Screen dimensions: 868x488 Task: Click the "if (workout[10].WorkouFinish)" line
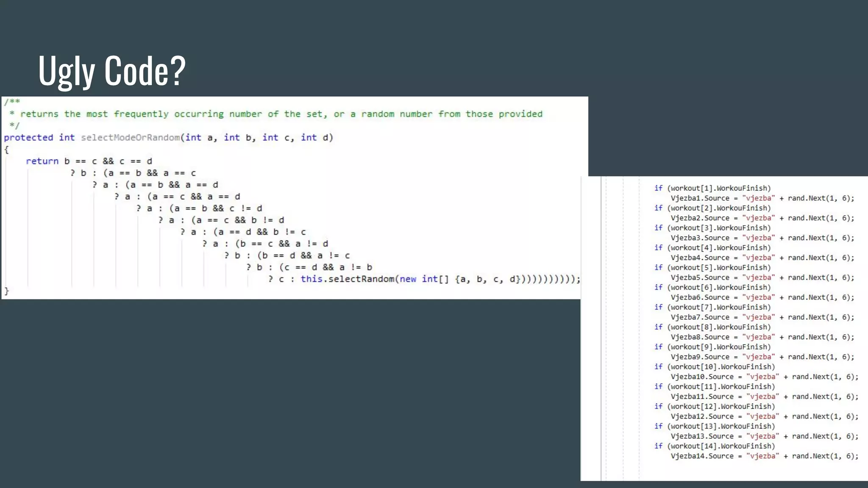click(x=714, y=367)
